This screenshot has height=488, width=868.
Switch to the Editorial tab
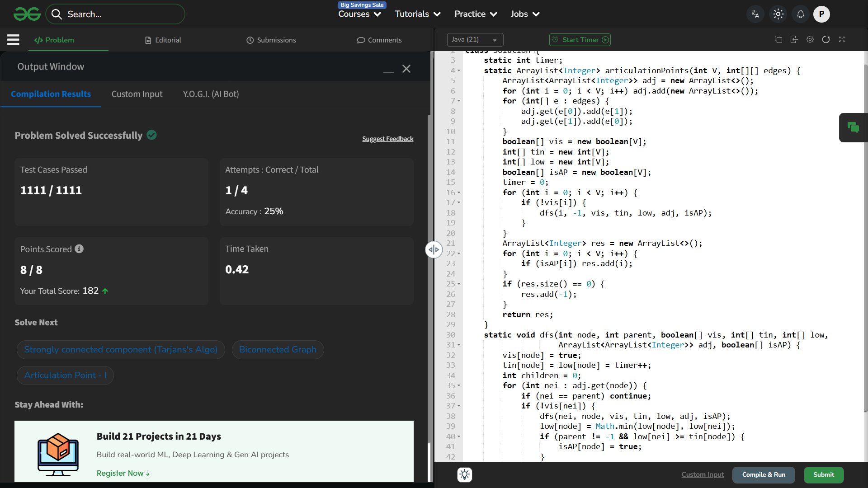(163, 40)
